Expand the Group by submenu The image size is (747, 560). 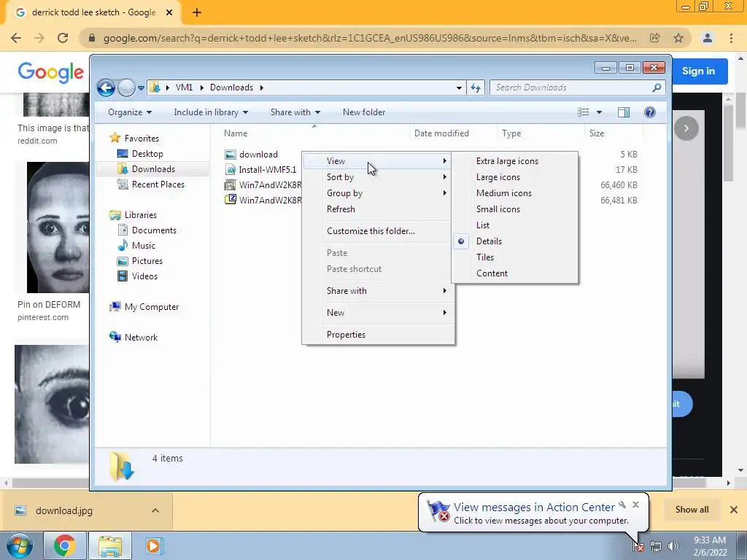(379, 193)
